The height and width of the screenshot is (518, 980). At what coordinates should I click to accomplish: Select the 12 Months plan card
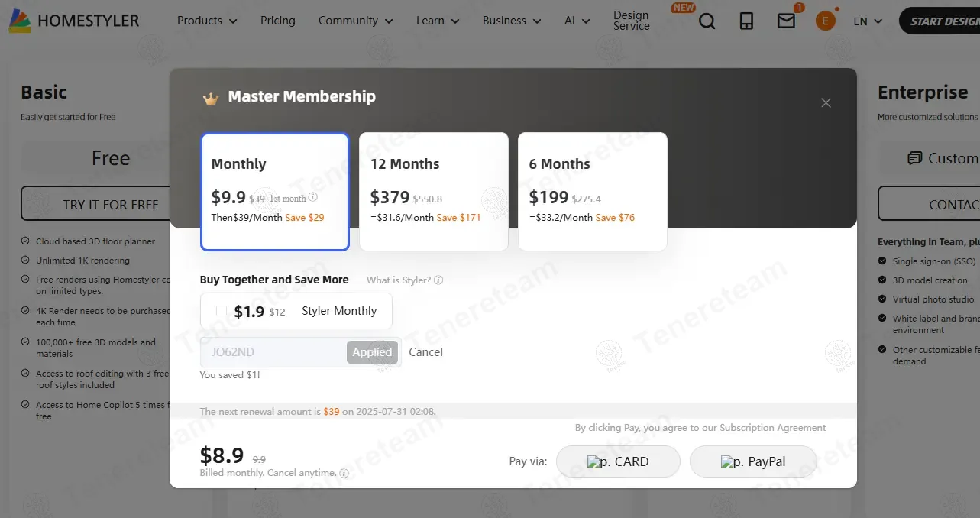pyautogui.click(x=433, y=191)
